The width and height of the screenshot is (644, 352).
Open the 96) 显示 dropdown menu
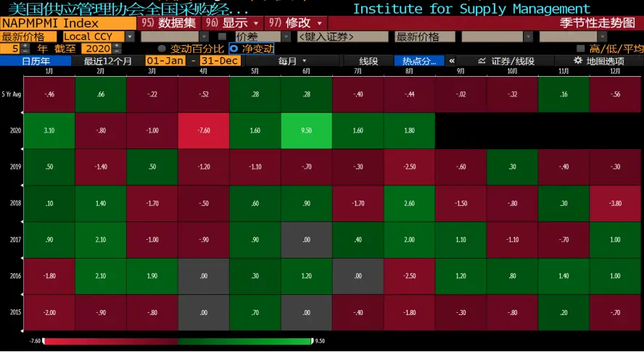click(x=233, y=23)
